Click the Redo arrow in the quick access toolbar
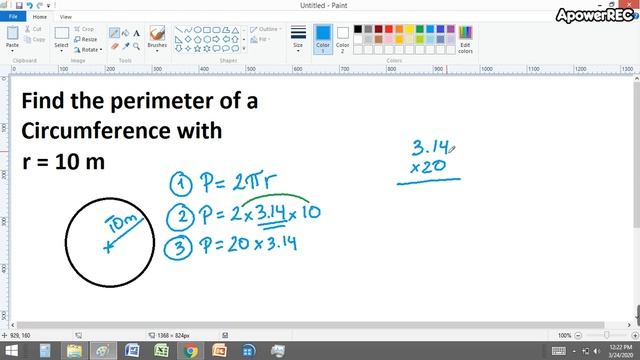 40,5
